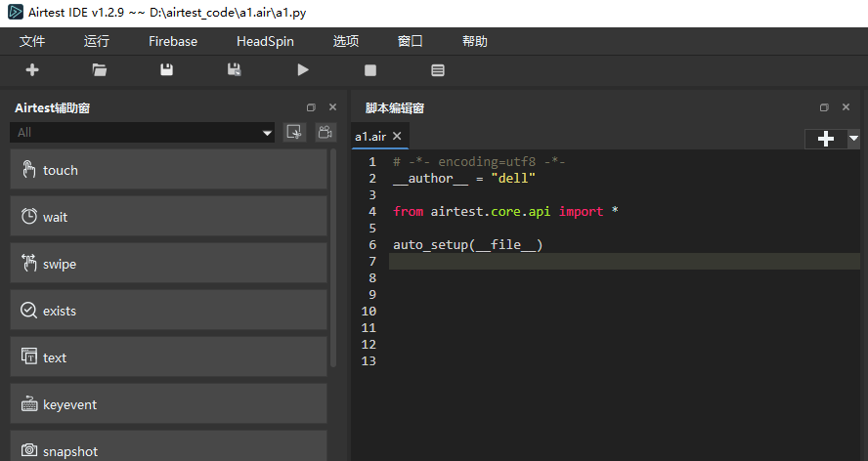Open the log report viewer icon
868x461 pixels.
[x=438, y=70]
